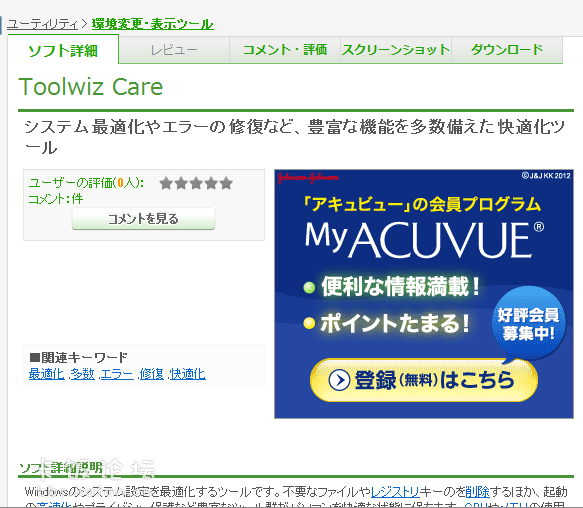Click the ■関連キーワード heading

(78, 357)
